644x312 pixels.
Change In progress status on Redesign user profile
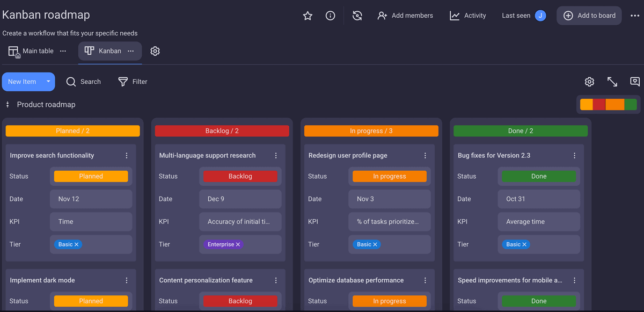(x=389, y=176)
